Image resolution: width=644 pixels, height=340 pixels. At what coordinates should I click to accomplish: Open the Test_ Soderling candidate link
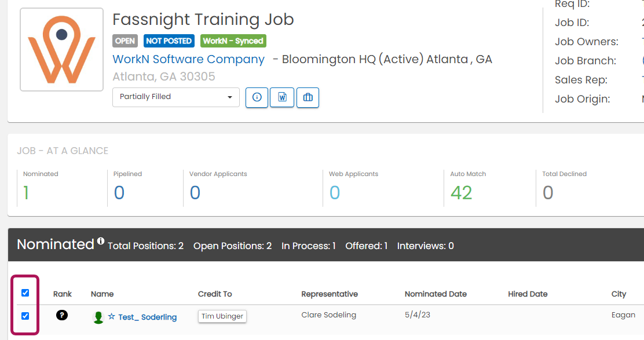coord(148,317)
